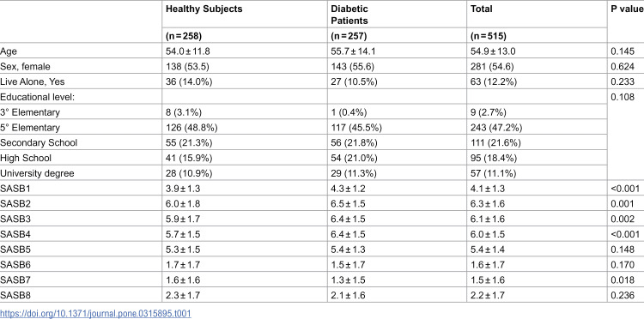
Task: Select the Educational level P value 0.108
Action: [623, 97]
